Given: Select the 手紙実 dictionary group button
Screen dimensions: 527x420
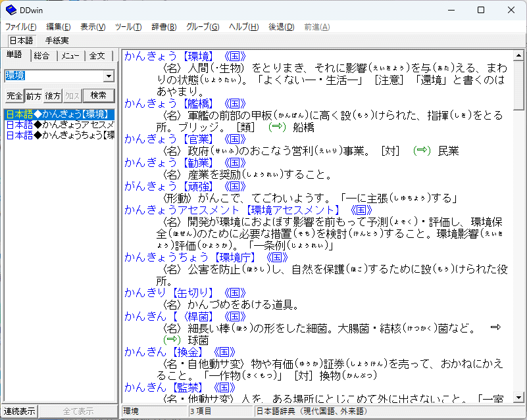Looking at the screenshot, I should [x=57, y=41].
